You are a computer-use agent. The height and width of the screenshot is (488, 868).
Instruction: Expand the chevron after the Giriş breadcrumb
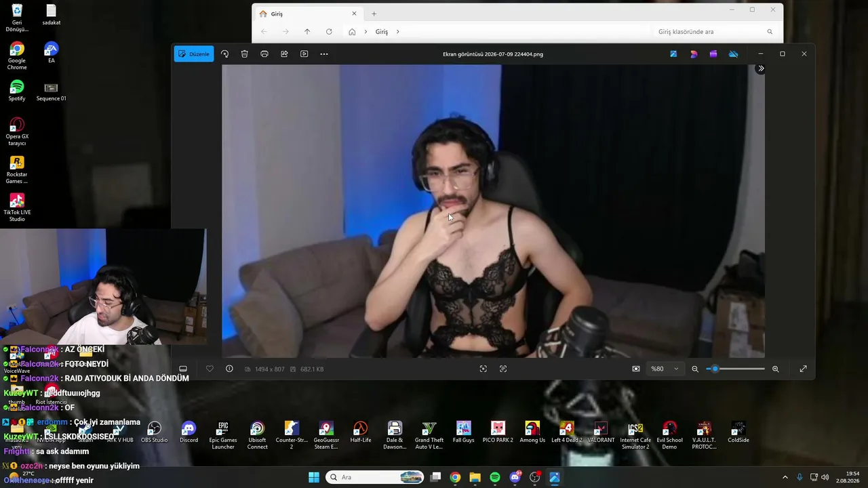[x=398, y=32]
